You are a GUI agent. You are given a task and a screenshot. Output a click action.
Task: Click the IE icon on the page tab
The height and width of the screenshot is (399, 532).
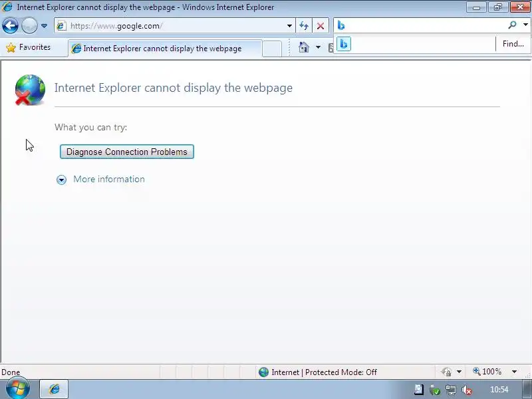(76, 49)
